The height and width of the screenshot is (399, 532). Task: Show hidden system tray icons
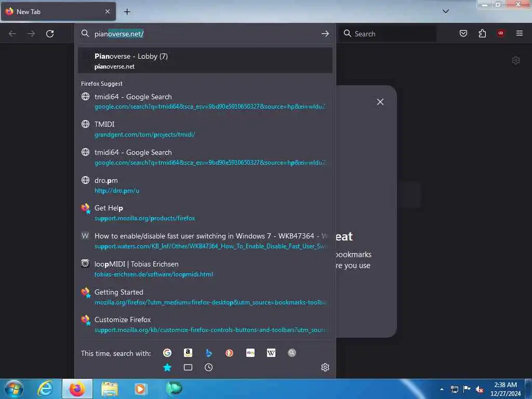(442, 389)
